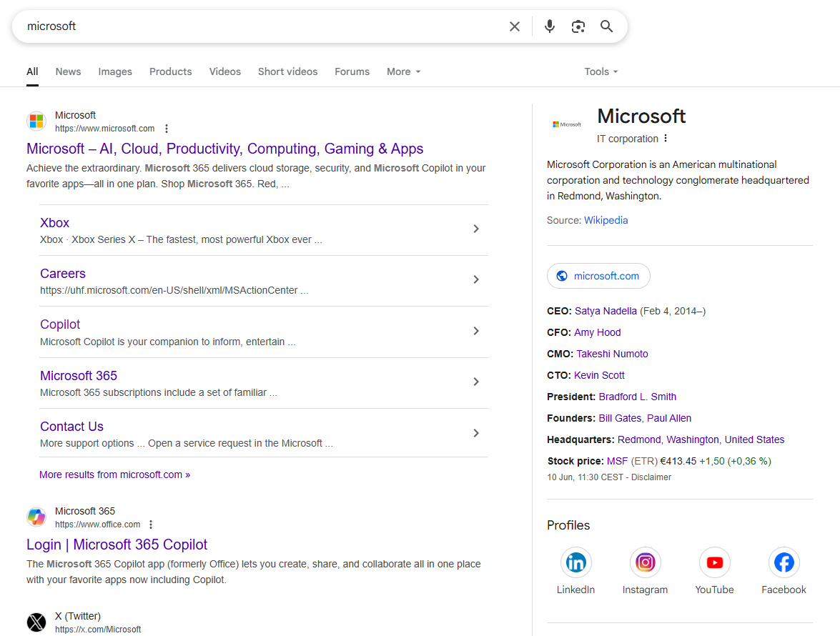The image size is (840, 636).
Task: Open the three-dot menu next to www.microsoft.com
Action: [167, 129]
